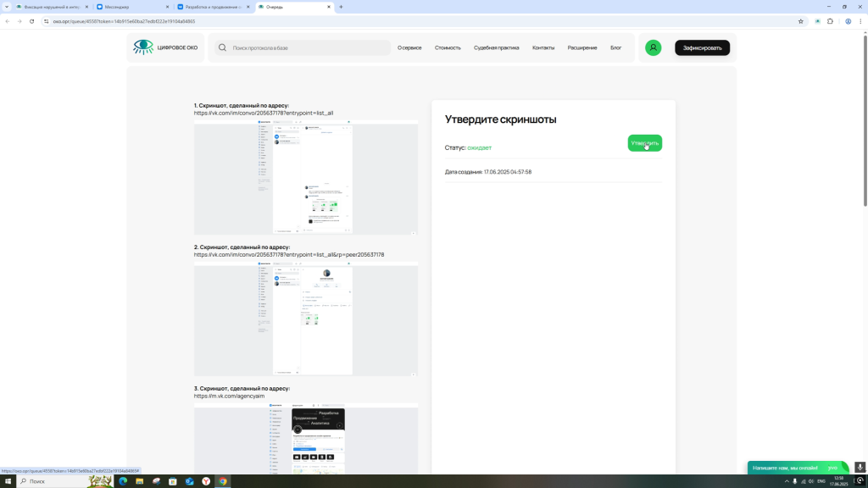Image resolution: width=868 pixels, height=488 pixels.
Task: Open the browser extensions puzzle icon
Action: point(831,21)
